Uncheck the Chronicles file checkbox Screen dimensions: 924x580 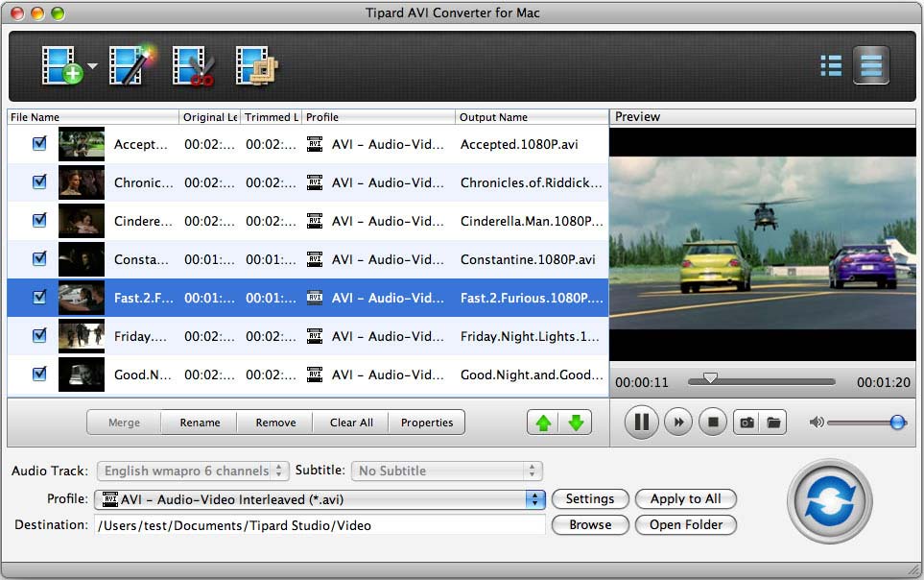[x=39, y=181]
